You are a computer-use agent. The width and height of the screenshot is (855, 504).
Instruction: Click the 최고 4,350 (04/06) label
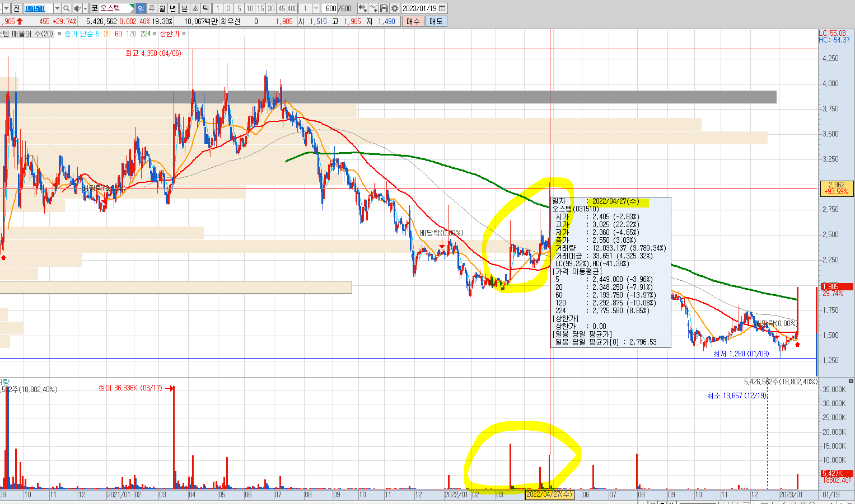(153, 53)
